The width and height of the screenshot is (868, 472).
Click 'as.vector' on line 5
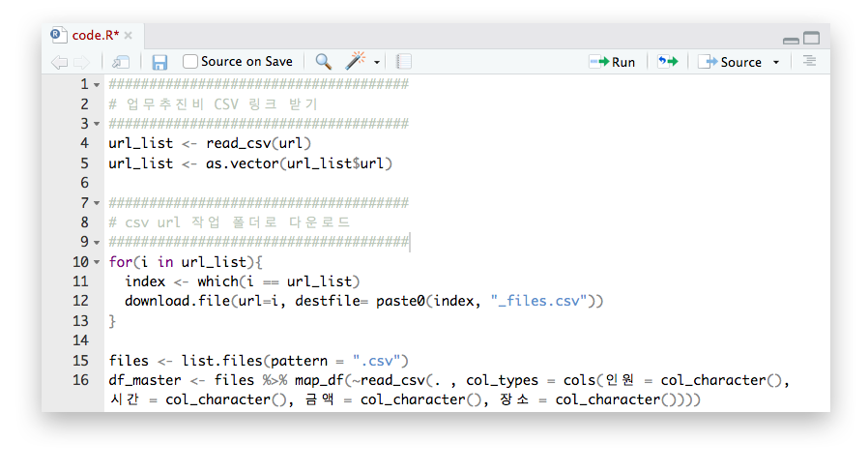point(243,163)
